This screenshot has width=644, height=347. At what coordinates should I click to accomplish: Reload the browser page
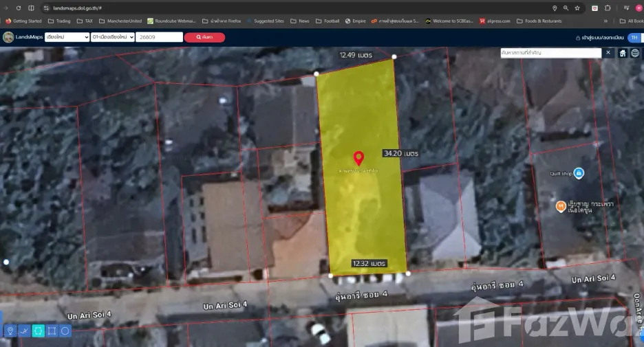click(x=19, y=8)
